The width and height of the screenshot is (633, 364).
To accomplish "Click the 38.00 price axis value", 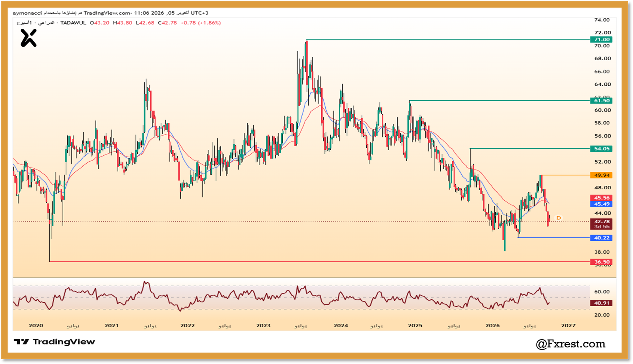I will 602,252.
